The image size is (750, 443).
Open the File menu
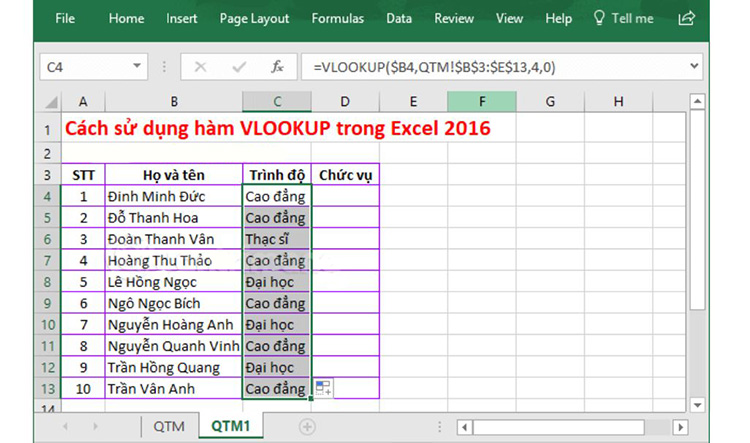[65, 19]
